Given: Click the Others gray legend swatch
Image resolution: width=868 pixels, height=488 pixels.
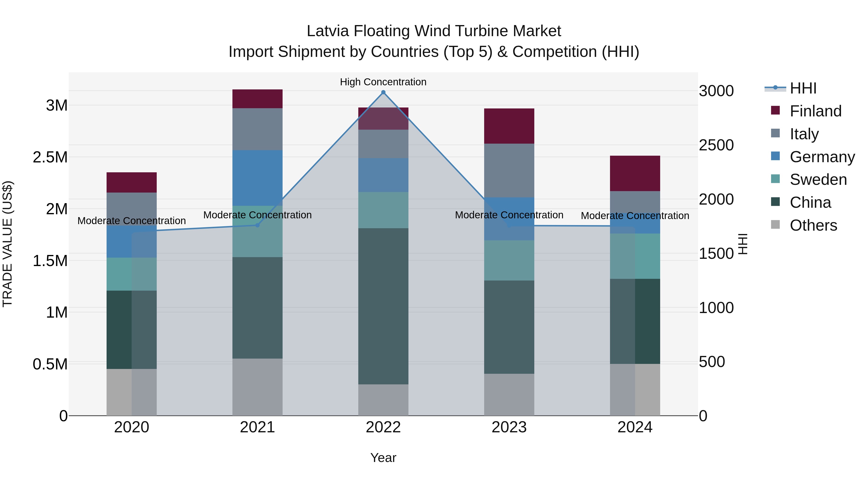Looking at the screenshot, I should tap(775, 224).
